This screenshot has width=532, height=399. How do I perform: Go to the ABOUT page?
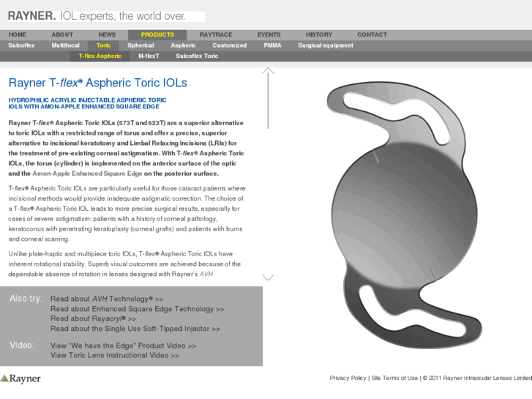62,34
